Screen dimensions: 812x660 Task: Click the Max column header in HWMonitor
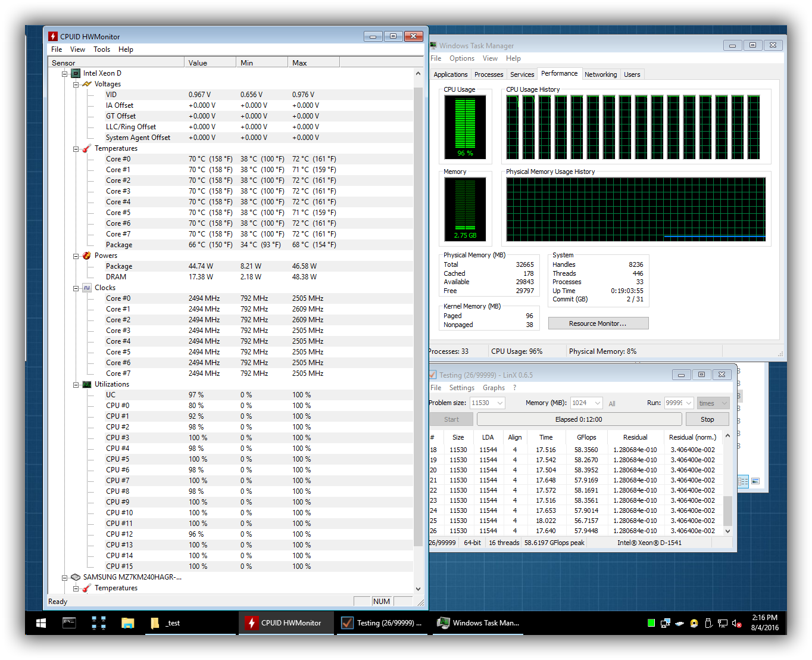point(314,63)
